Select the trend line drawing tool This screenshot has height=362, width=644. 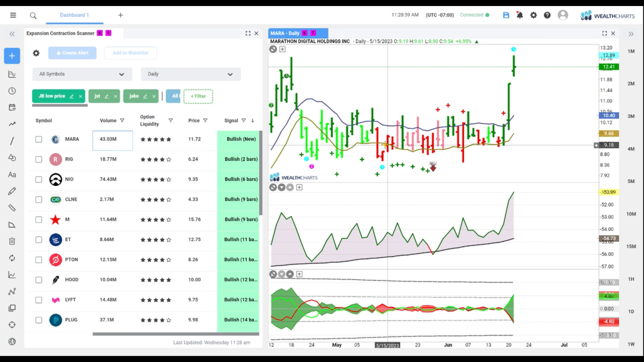pyautogui.click(x=12, y=141)
